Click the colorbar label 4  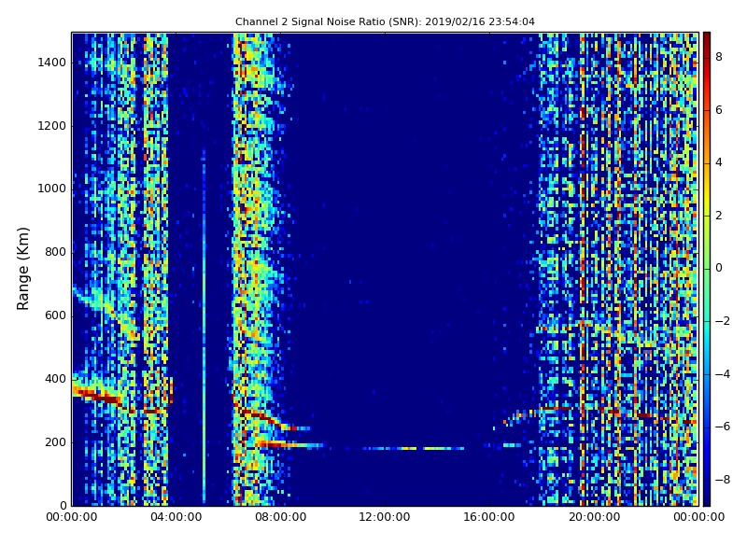719,162
